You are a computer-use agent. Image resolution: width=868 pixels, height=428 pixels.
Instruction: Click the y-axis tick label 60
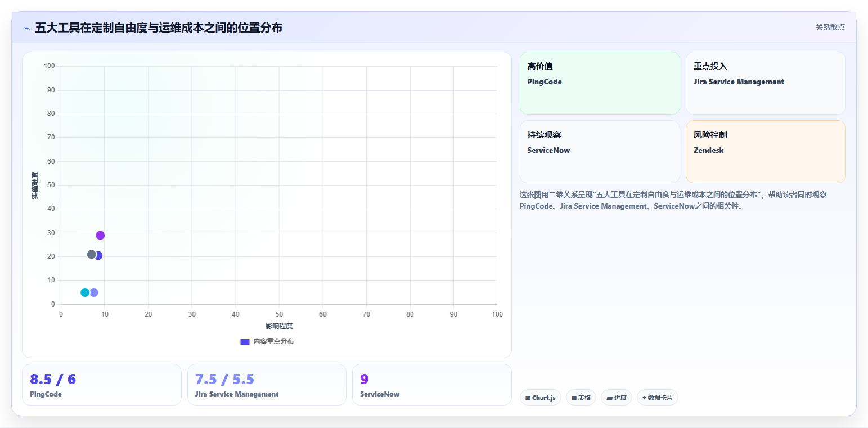(51, 161)
